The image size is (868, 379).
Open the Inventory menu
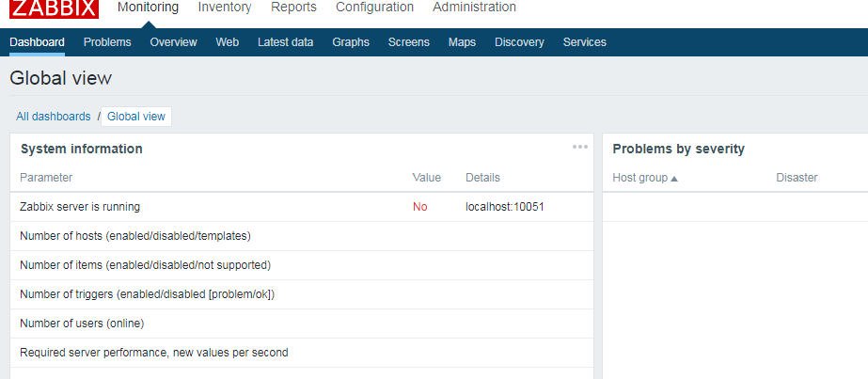pos(225,8)
